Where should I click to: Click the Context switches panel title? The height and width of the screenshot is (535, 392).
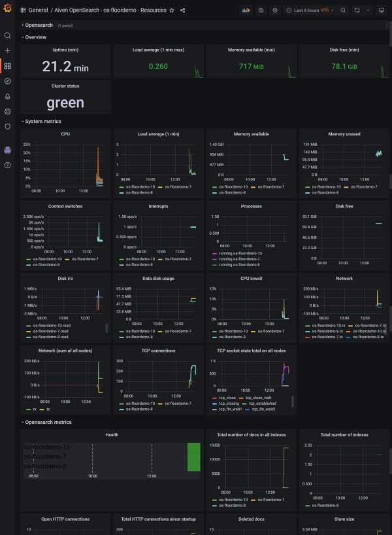click(x=65, y=207)
